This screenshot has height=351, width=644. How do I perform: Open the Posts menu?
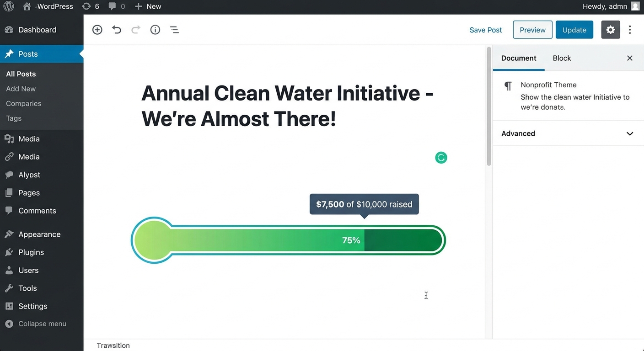point(42,54)
